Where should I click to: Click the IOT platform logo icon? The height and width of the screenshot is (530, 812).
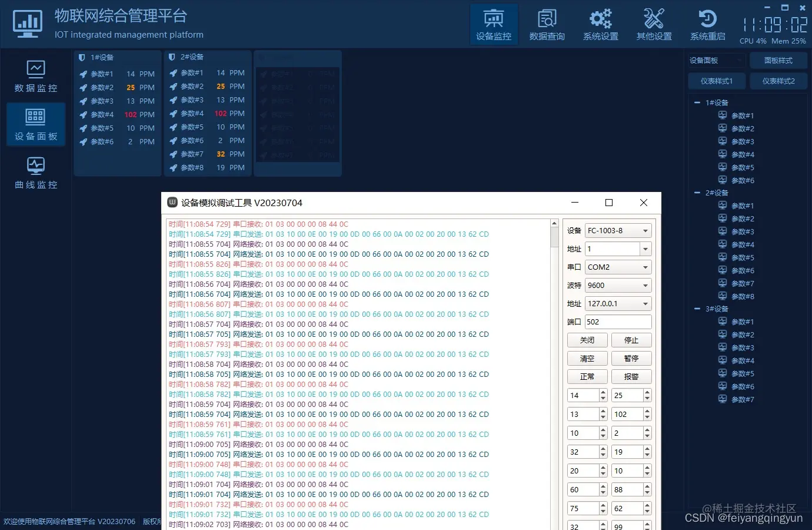pyautogui.click(x=27, y=24)
